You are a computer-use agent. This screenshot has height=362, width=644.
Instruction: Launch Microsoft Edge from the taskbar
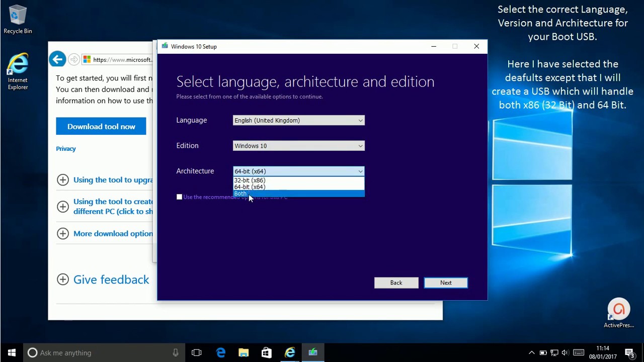221,353
